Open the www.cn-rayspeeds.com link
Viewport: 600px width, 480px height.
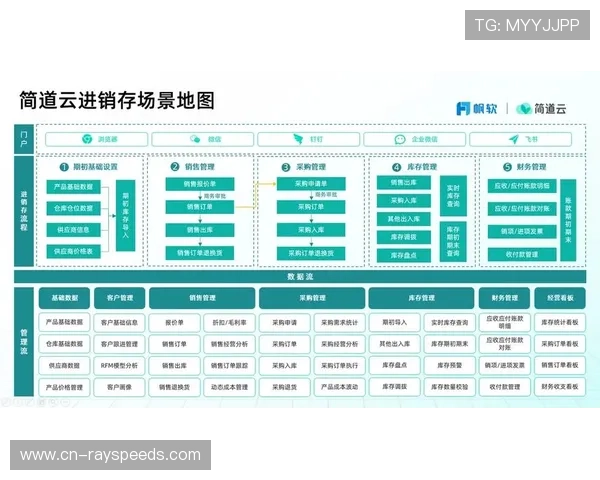(x=111, y=455)
